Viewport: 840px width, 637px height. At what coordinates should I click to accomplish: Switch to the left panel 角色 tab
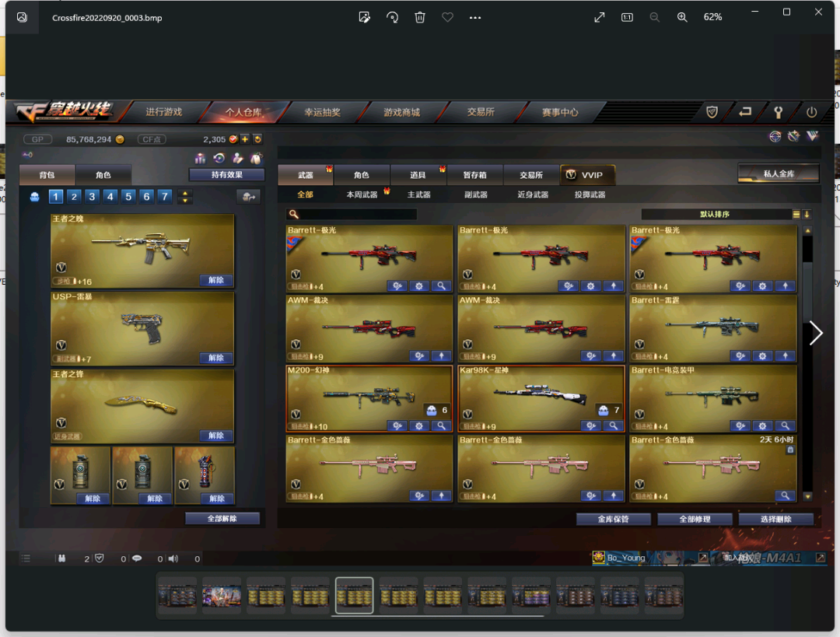103,175
